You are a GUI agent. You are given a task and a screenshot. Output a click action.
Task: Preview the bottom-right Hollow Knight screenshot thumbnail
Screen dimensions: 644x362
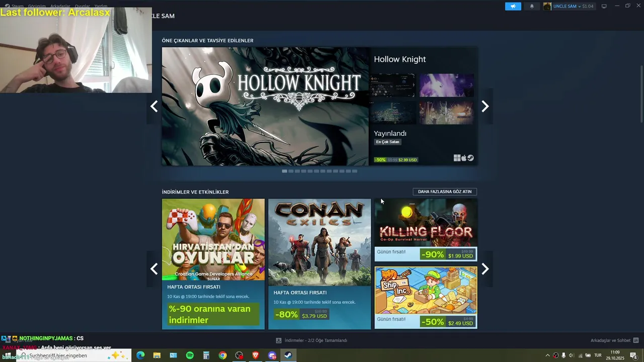(446, 113)
